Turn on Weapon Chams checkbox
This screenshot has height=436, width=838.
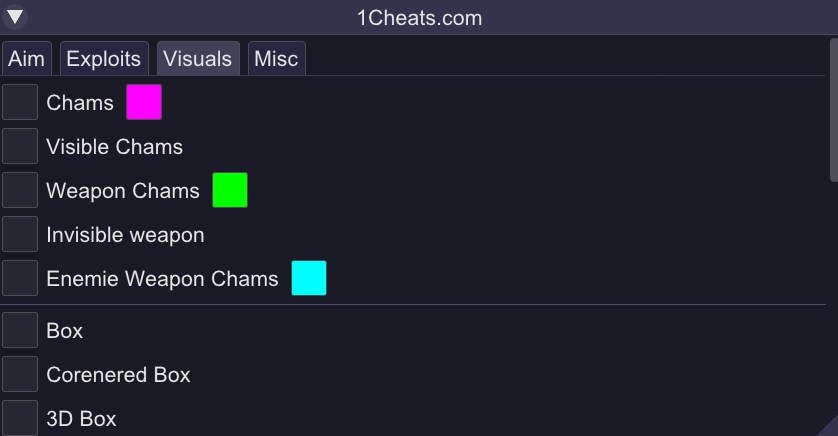[x=20, y=190]
